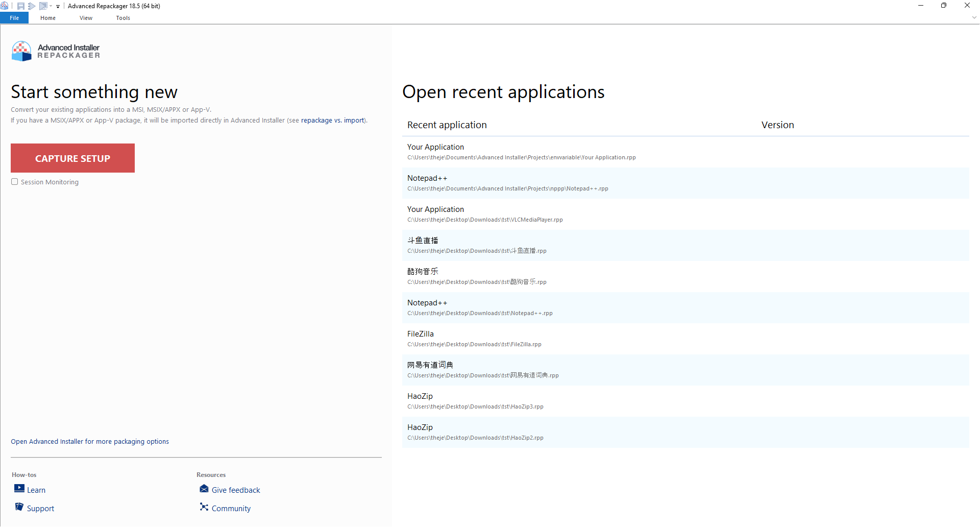Screen dimensions: 980x527
Task: Click the CAPTURE SETUP button
Action: (x=72, y=158)
